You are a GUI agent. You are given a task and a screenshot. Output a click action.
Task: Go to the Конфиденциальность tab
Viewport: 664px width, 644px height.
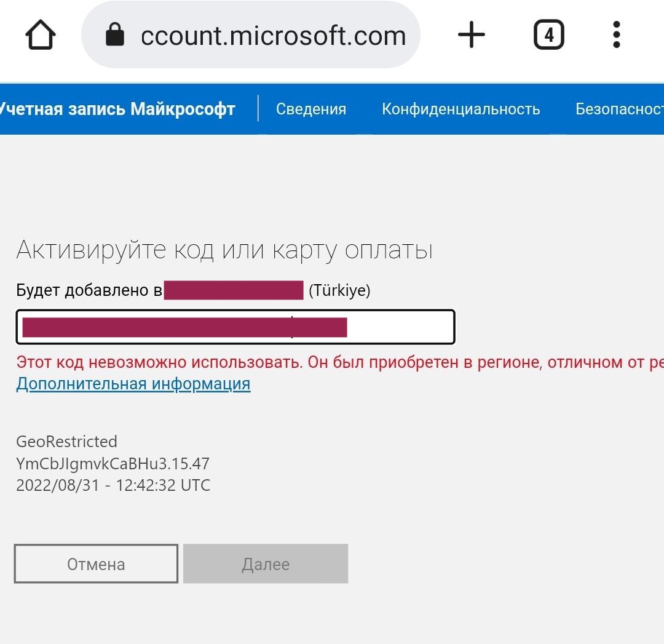tap(460, 109)
